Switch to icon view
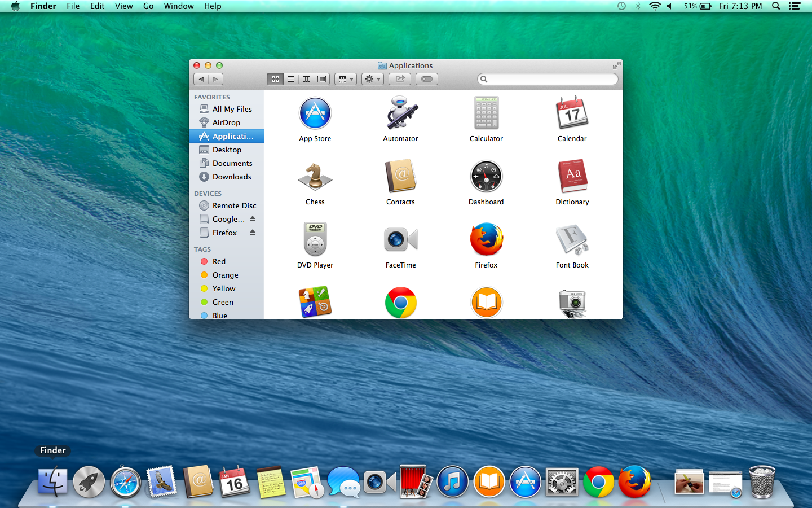The width and height of the screenshot is (812, 508). pos(275,79)
